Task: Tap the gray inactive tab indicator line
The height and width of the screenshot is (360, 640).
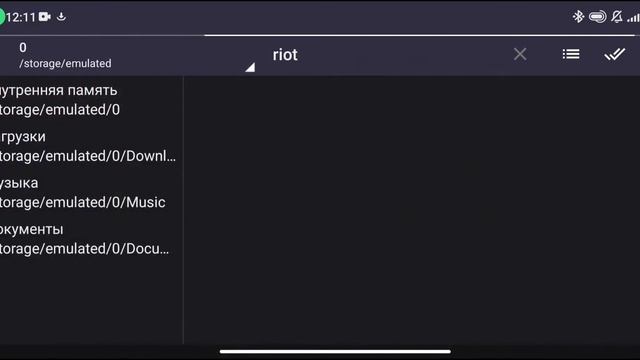Action: 102,36
